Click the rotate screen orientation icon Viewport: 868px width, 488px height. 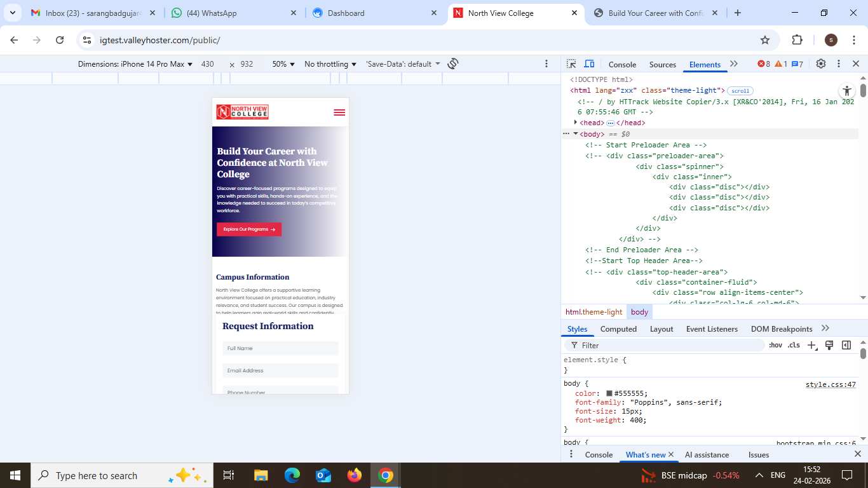(453, 64)
